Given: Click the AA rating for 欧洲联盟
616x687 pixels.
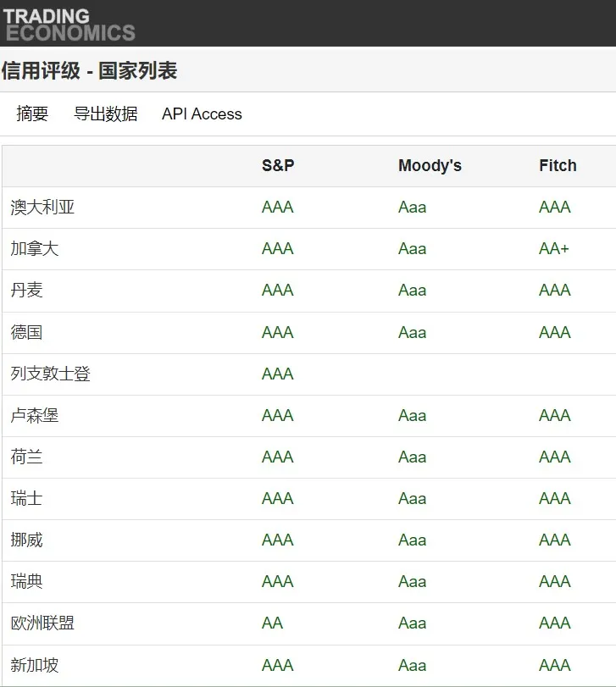Looking at the screenshot, I should click(273, 623).
